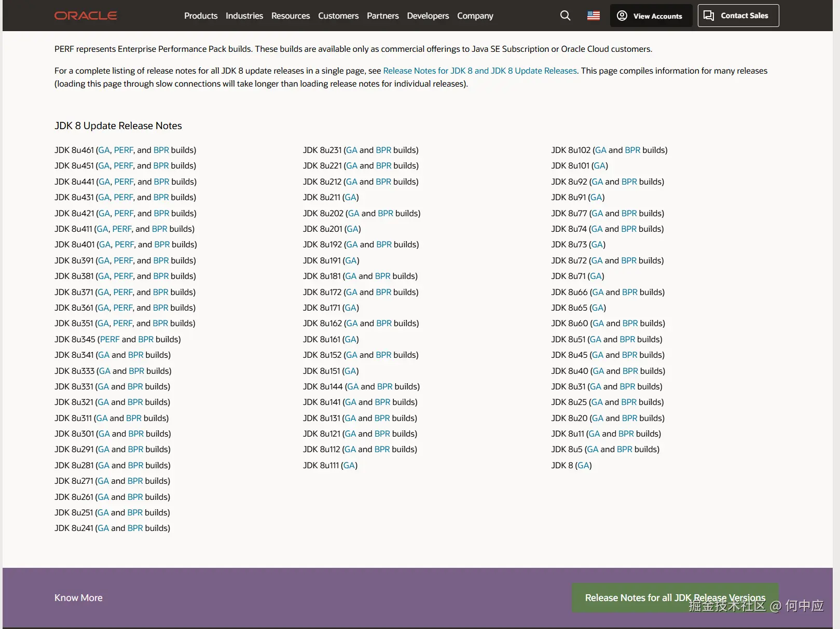The image size is (840, 629).
Task: Open the BPR link for JDK 8u202
Action: [385, 213]
